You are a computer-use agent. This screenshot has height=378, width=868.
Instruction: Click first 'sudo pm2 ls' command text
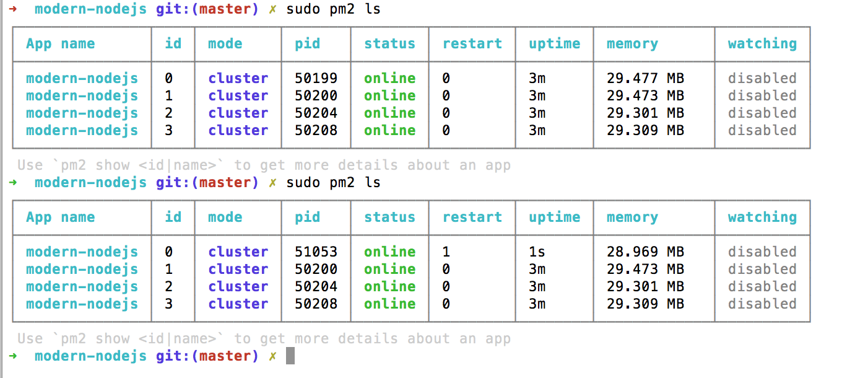coord(333,9)
